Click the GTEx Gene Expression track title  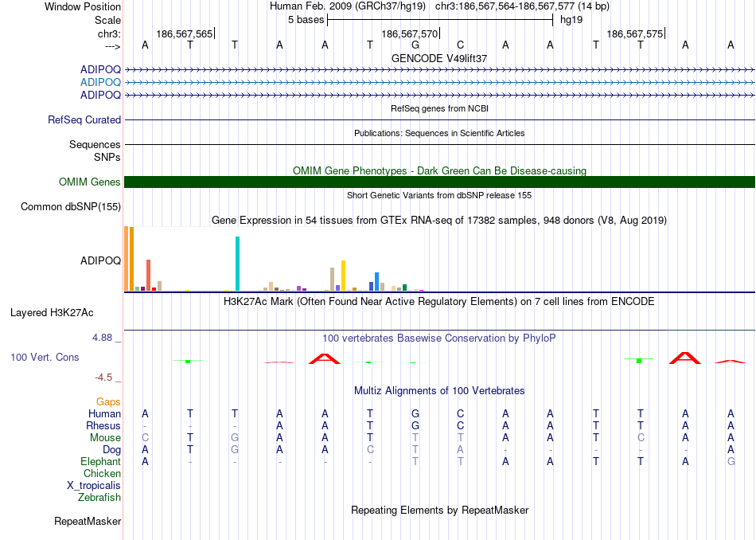[439, 221]
